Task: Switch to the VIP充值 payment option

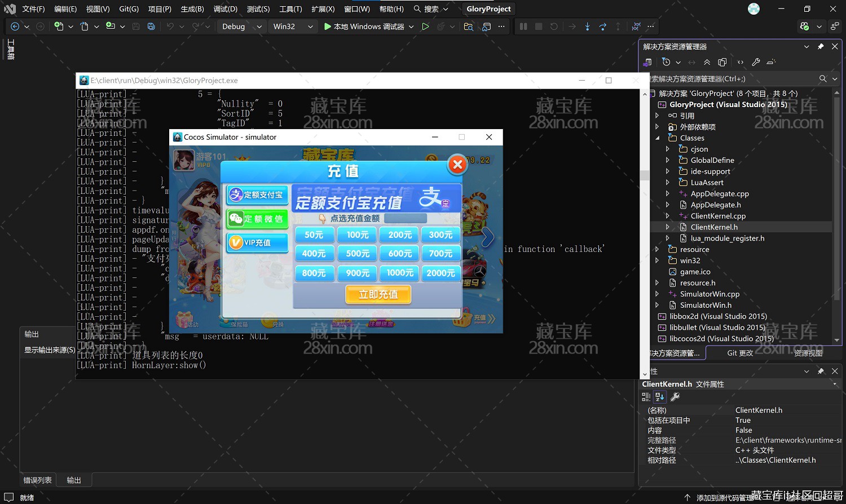Action: tap(257, 242)
